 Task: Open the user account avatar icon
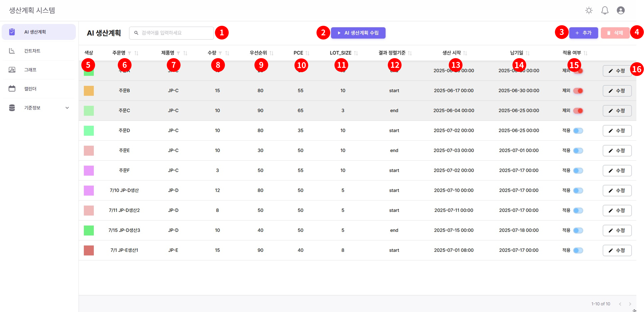(x=621, y=10)
